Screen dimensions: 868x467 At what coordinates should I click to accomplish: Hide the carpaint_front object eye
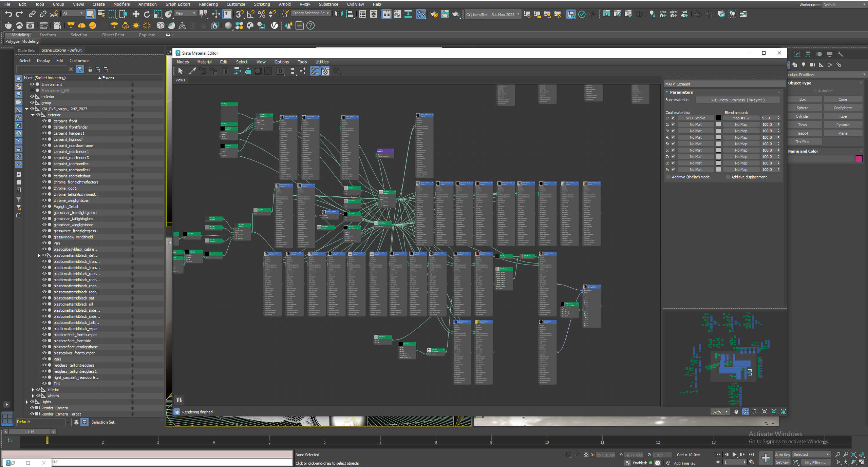(x=44, y=121)
